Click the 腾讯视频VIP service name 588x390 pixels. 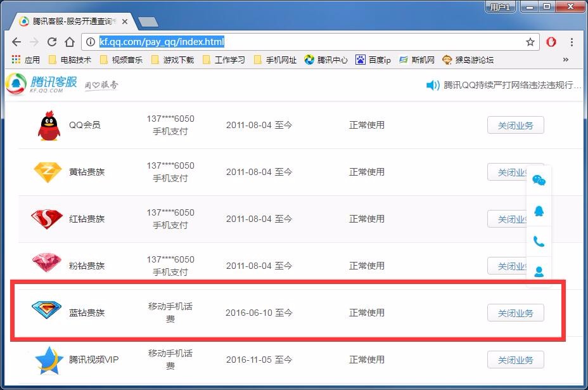94,360
